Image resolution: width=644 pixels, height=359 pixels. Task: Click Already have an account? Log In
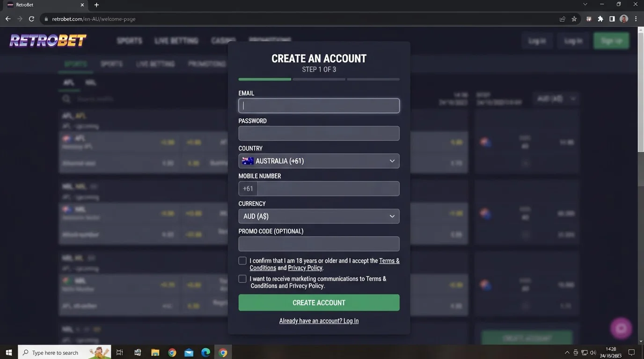(x=319, y=321)
